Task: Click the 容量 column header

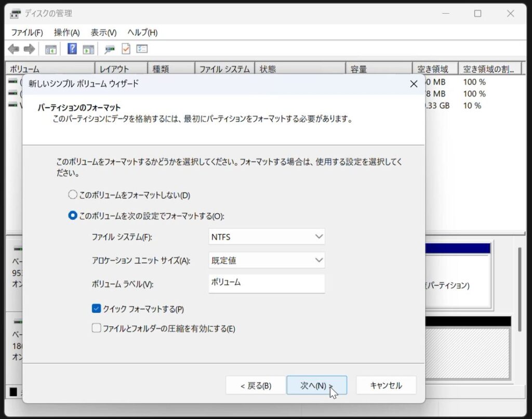Action: coord(378,69)
